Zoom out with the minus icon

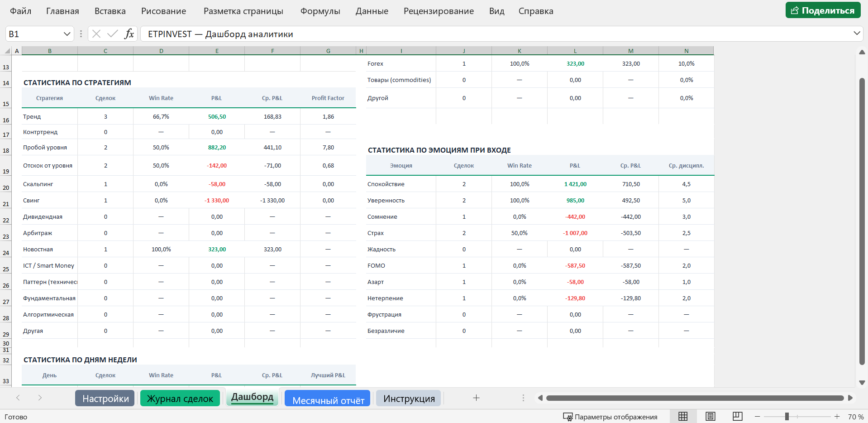(758, 417)
